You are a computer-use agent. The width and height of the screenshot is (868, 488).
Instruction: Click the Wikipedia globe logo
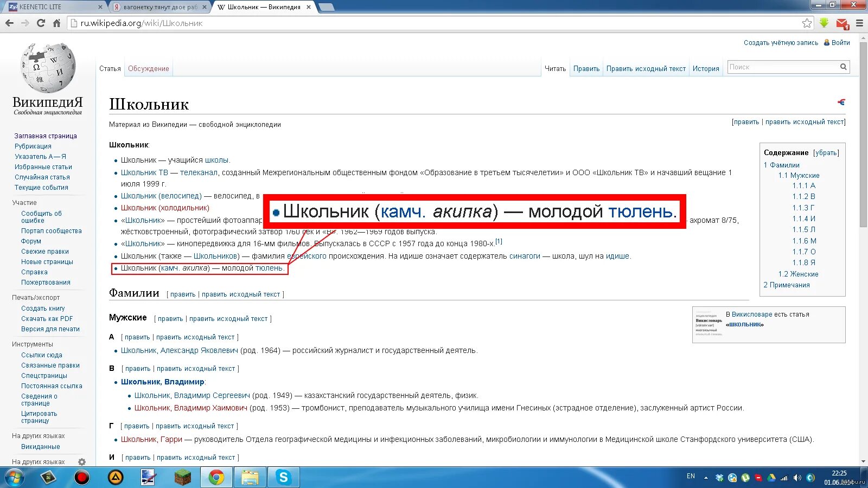(x=48, y=68)
